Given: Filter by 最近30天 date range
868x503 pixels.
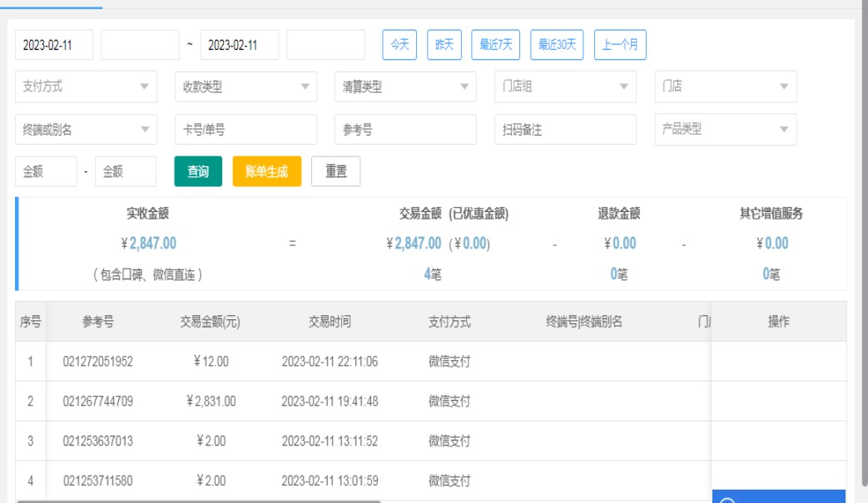Looking at the screenshot, I should point(557,45).
